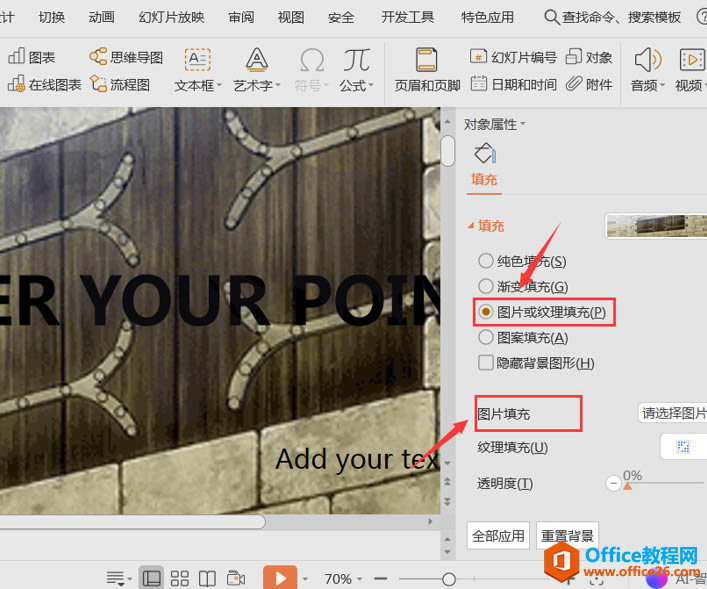
Task: Open the 幻灯片放映 slideshow tab
Action: (171, 17)
